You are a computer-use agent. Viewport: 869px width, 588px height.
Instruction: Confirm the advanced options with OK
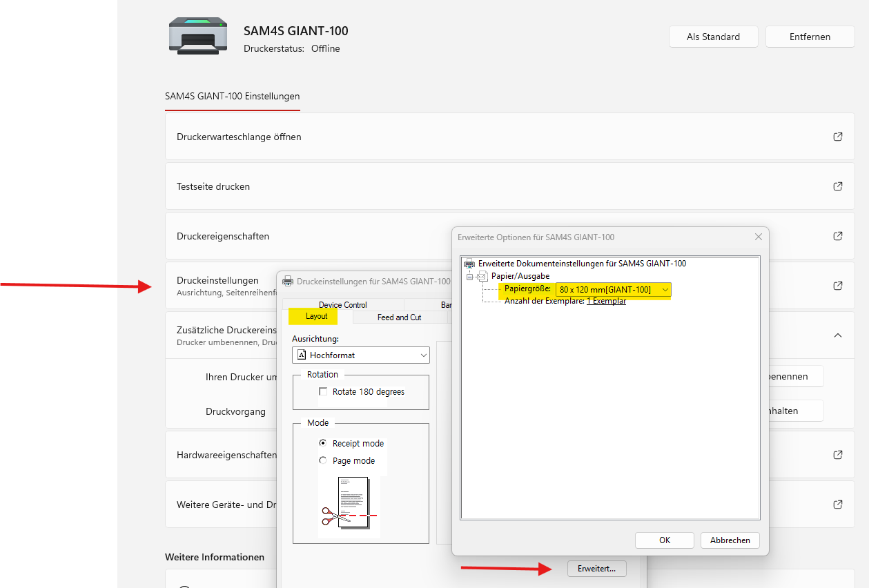[x=665, y=540]
